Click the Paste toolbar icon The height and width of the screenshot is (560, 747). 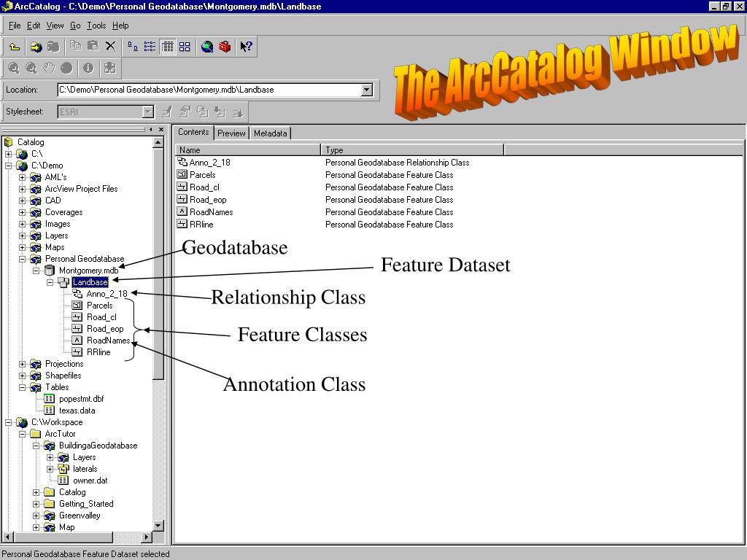click(x=93, y=46)
